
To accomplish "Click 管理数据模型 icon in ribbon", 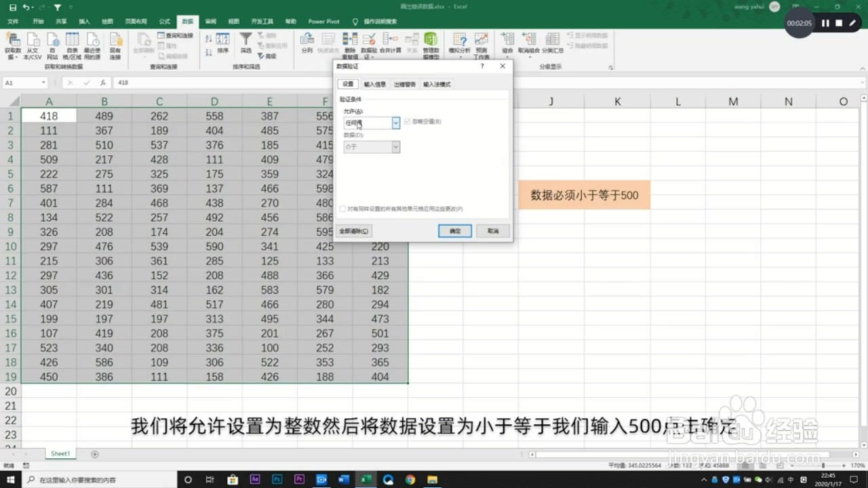I will click(431, 45).
